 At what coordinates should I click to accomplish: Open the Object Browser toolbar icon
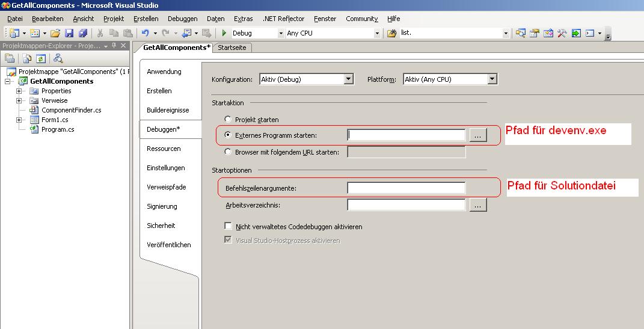(x=548, y=33)
